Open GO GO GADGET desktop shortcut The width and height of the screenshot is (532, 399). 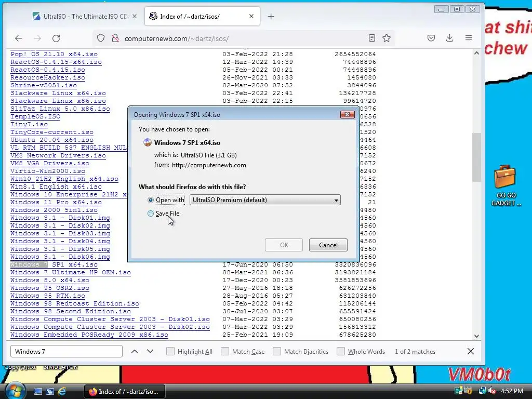click(506, 185)
